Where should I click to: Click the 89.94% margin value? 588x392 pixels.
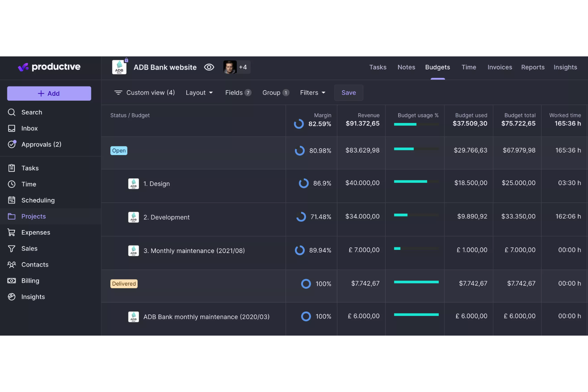click(x=320, y=250)
